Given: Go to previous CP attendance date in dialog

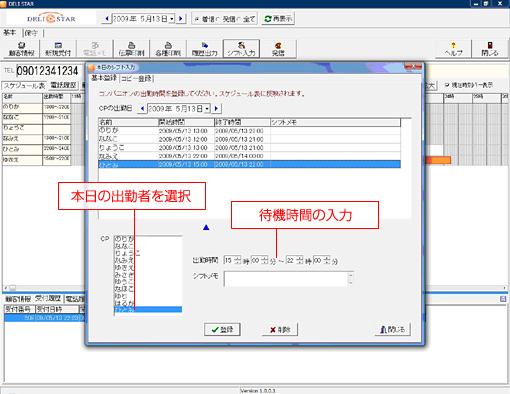Looking at the screenshot, I should 142,108.
